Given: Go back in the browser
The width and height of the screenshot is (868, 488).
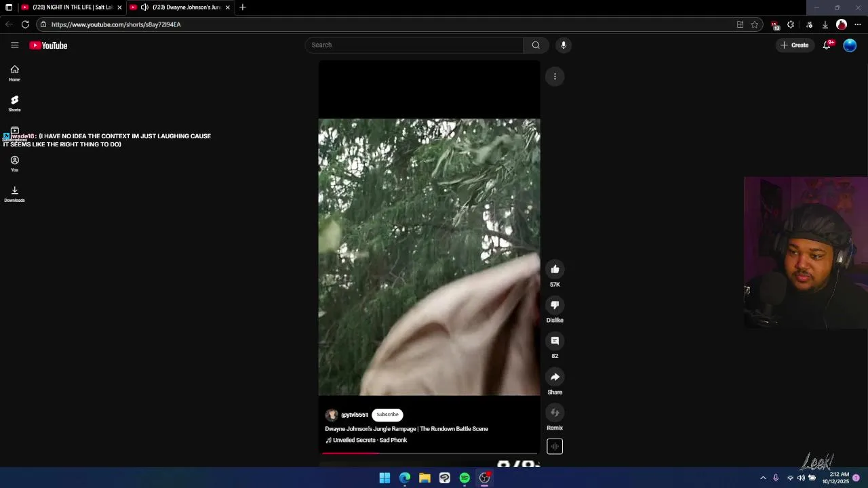Looking at the screenshot, I should 9,24.
